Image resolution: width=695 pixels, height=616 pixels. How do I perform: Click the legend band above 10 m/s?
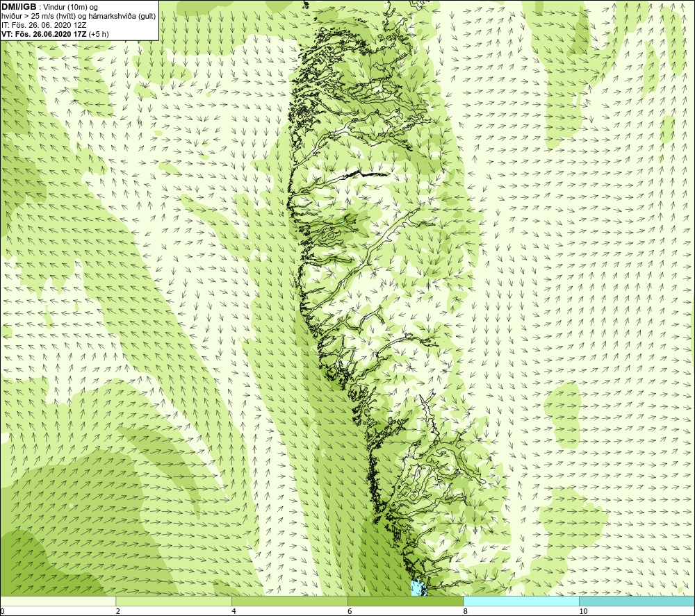pos(637,601)
